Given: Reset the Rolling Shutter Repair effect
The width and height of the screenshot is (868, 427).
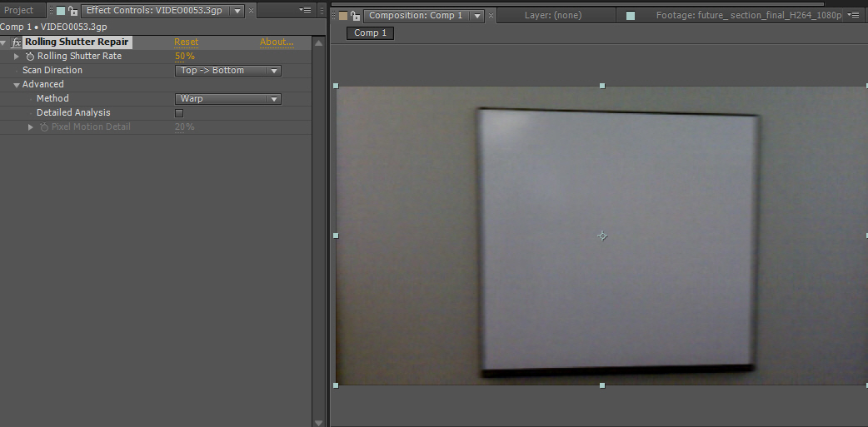Looking at the screenshot, I should [x=186, y=42].
